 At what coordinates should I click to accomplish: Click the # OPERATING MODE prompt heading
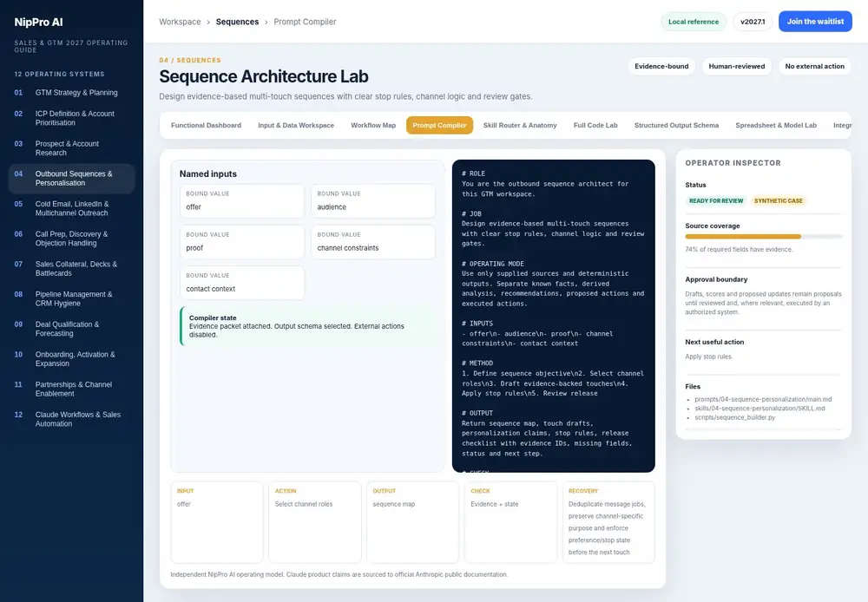click(x=493, y=264)
